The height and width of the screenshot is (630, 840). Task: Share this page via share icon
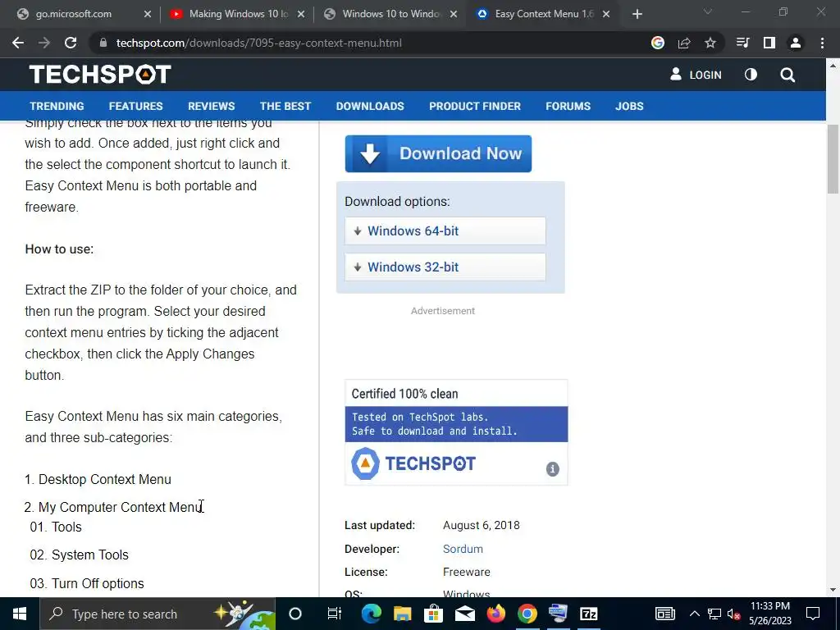pos(684,43)
